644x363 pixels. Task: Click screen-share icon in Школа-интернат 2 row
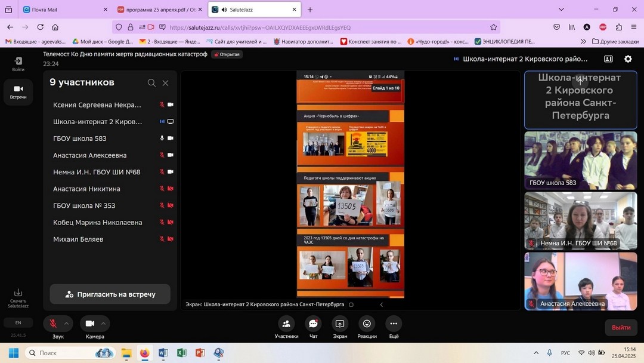pyautogui.click(x=171, y=122)
